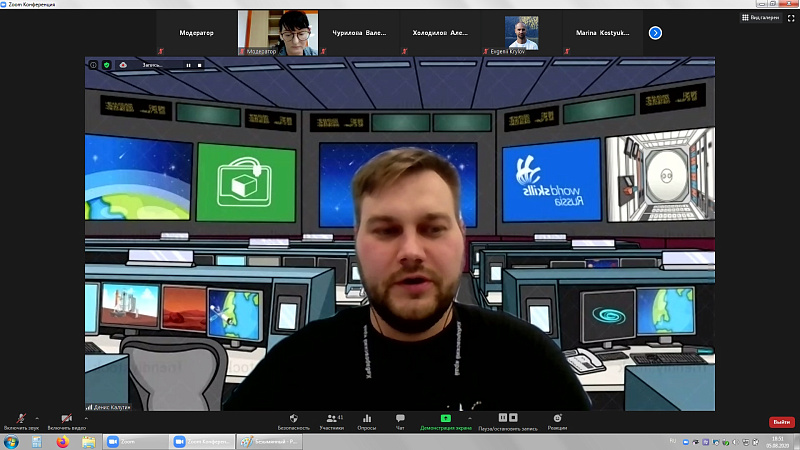Click the green encryption shield icon
Screen dimensions: 800x450
click(x=107, y=65)
